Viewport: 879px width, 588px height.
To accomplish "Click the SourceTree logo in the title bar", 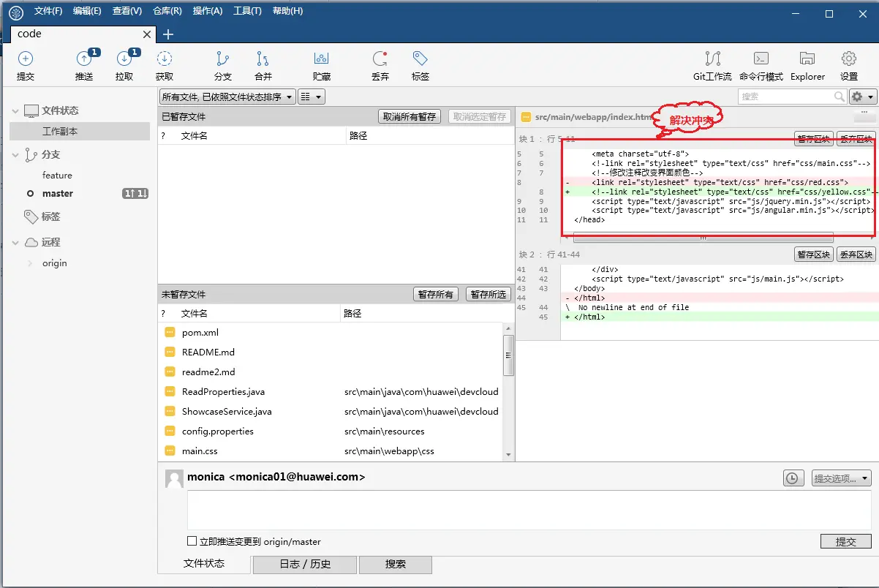I will [x=16, y=12].
